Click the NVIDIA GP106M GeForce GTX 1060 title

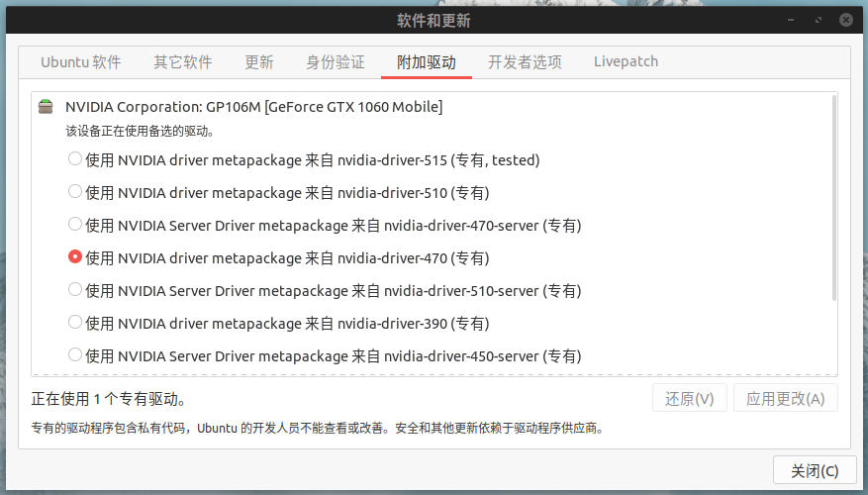pyautogui.click(x=253, y=107)
